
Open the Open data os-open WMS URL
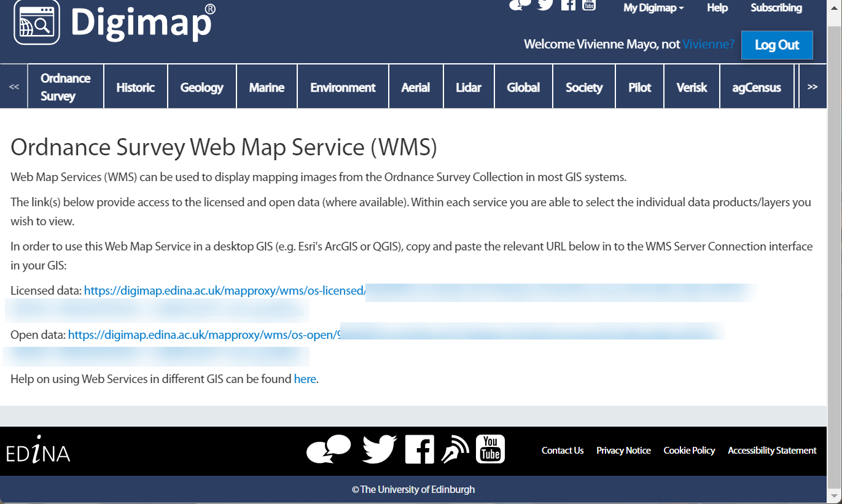(x=205, y=335)
